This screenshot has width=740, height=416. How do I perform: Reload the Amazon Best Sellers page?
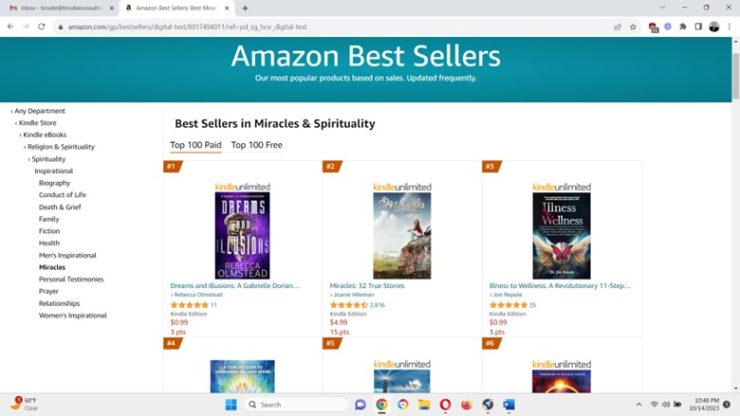(42, 27)
